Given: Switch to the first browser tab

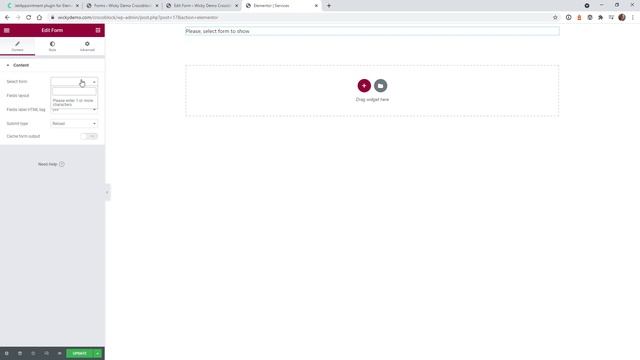Looking at the screenshot, I should (42, 6).
